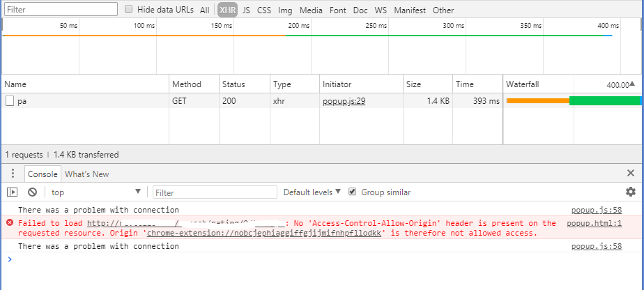Expand the Default levels dropdown
The width and height of the screenshot is (644, 290).
[312, 192]
